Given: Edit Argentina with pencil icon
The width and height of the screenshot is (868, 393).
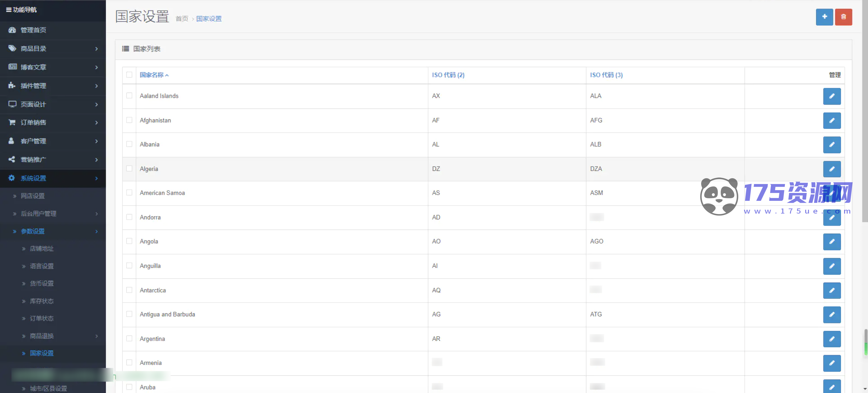Looking at the screenshot, I should click(832, 339).
